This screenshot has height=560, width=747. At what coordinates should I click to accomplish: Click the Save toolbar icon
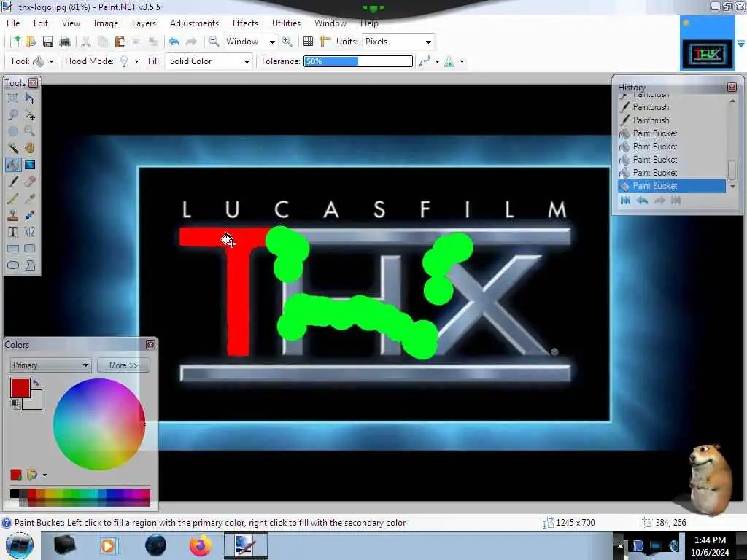47,42
